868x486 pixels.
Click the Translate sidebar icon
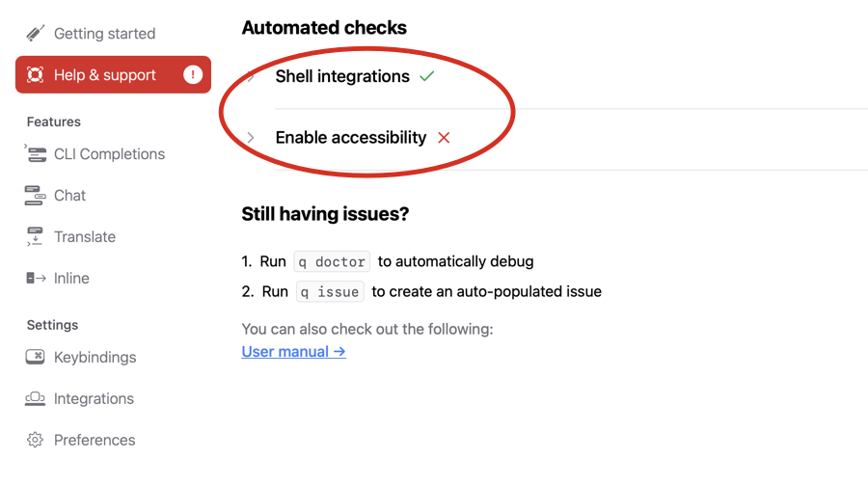[x=35, y=236]
